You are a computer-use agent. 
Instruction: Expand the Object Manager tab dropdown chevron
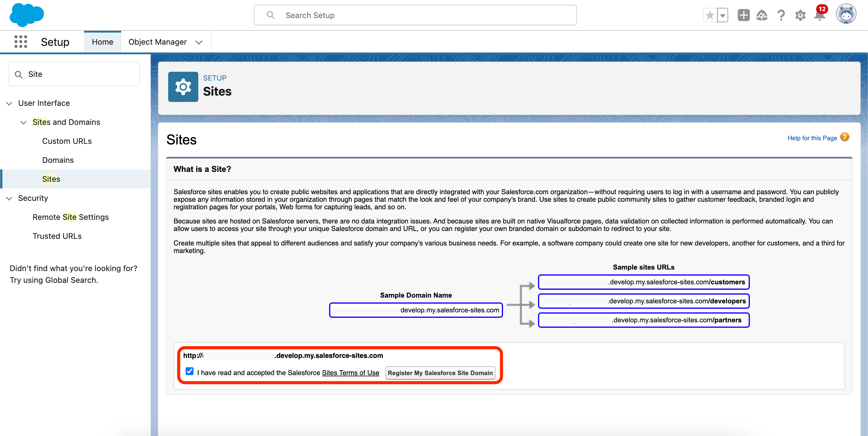tap(199, 42)
